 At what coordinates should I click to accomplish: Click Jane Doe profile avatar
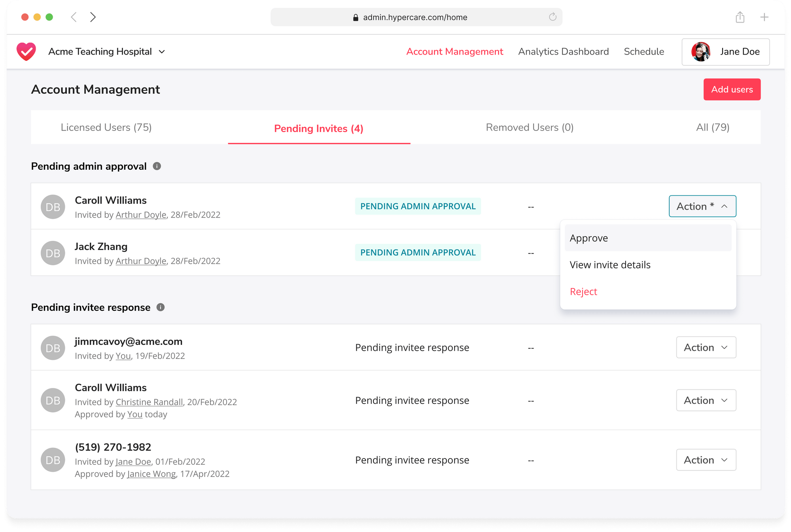700,52
